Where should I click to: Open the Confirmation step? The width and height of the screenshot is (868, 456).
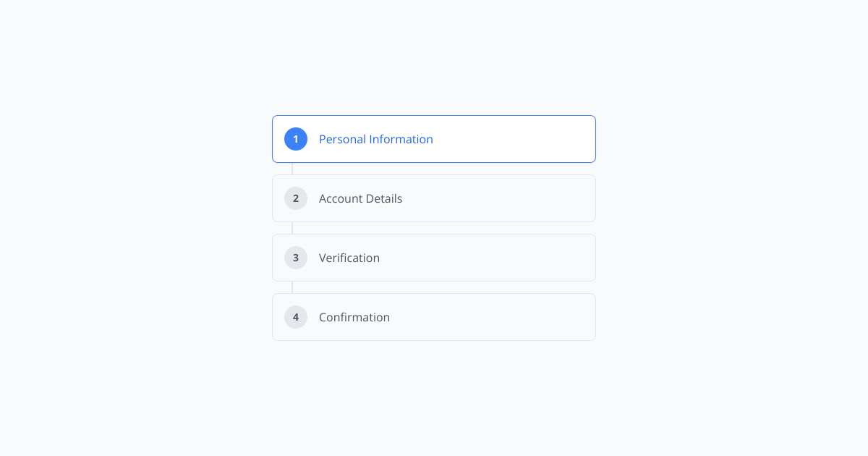click(434, 317)
